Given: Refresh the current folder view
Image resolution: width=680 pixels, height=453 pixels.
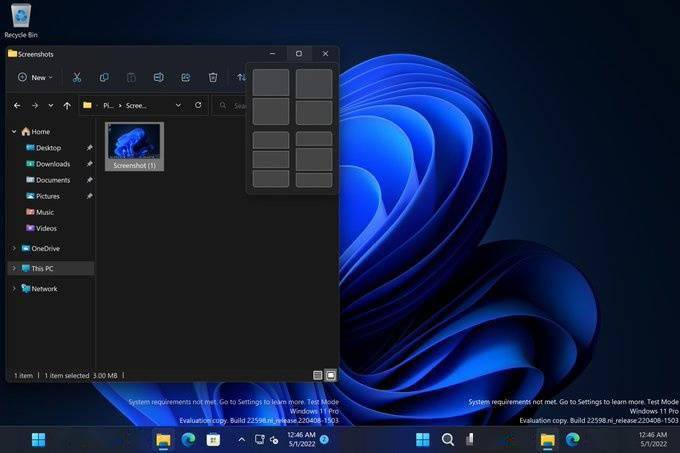Looking at the screenshot, I should pos(198,105).
